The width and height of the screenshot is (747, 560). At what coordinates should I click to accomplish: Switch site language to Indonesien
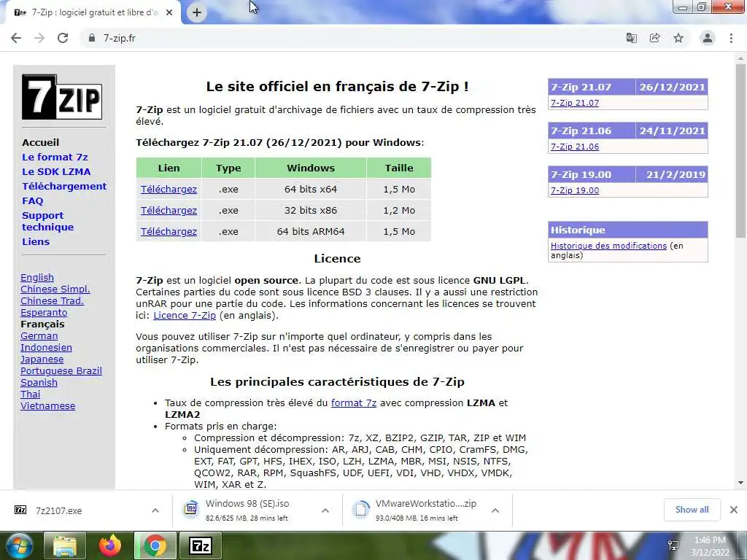click(x=46, y=347)
